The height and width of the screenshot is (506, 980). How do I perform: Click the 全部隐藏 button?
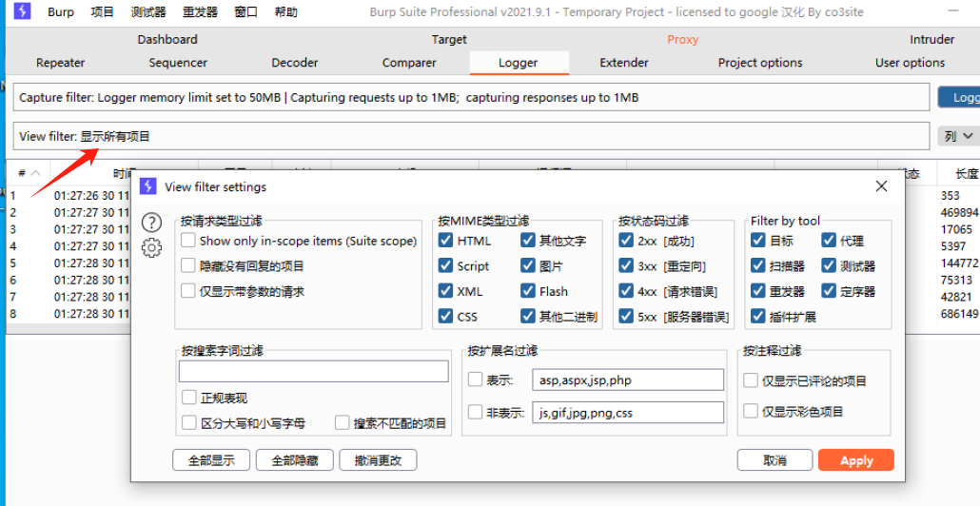pyautogui.click(x=295, y=460)
